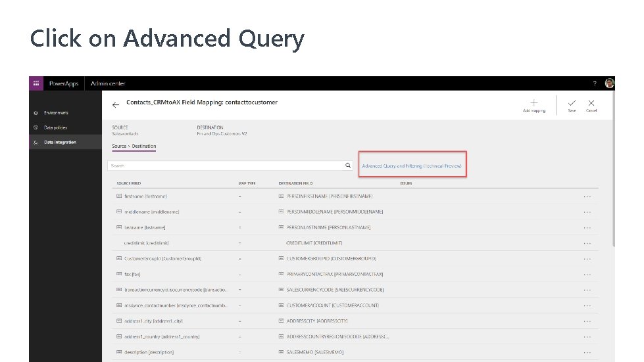Click the SOURCE FIELD column header

[128, 183]
